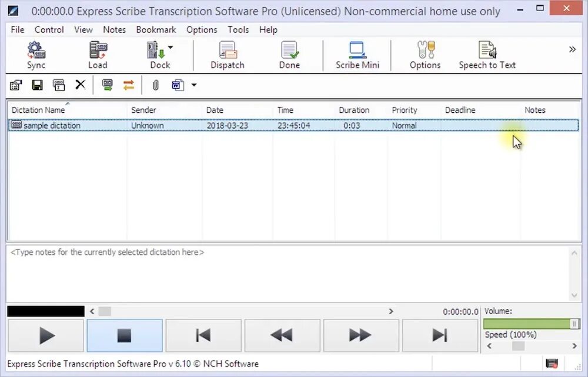Click the Stop button

(x=125, y=335)
